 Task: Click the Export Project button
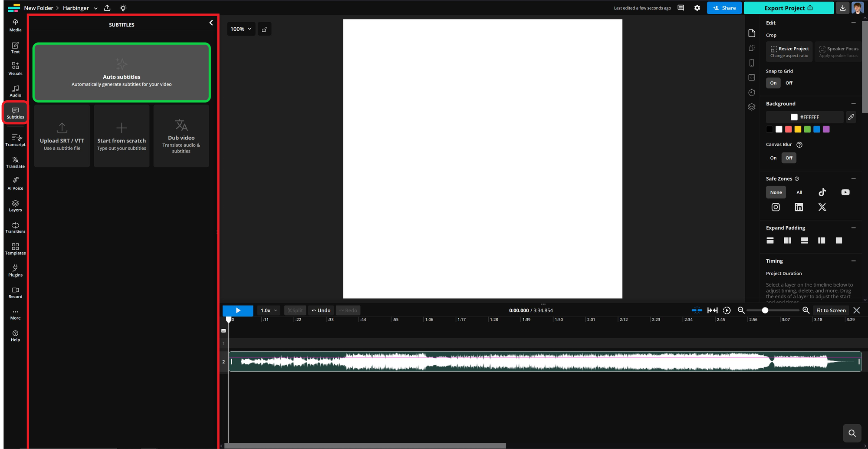coord(788,8)
